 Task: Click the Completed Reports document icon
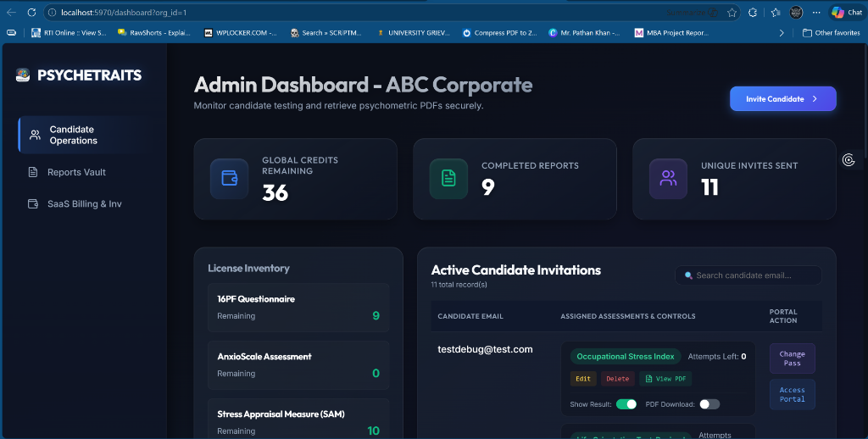pyautogui.click(x=448, y=178)
